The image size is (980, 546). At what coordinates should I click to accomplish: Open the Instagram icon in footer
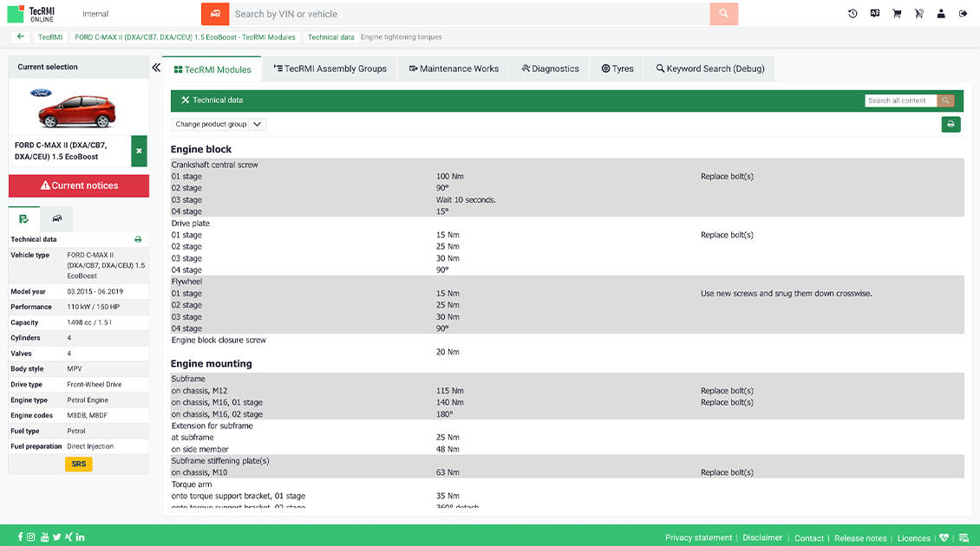30,536
